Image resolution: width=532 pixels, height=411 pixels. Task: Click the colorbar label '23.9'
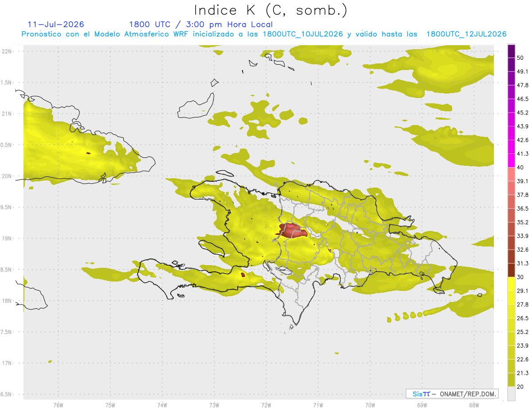coord(523,346)
